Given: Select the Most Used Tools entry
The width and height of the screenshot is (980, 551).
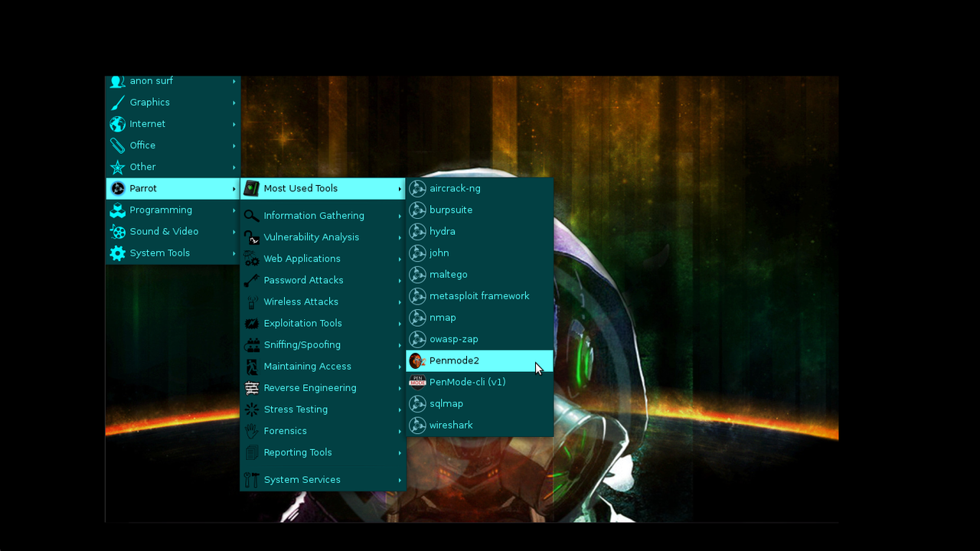Looking at the screenshot, I should 323,188.
